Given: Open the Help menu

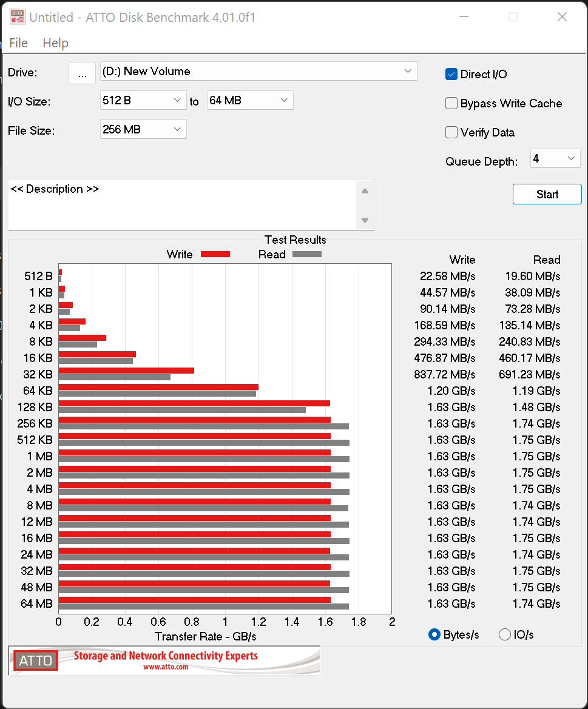Looking at the screenshot, I should point(55,43).
